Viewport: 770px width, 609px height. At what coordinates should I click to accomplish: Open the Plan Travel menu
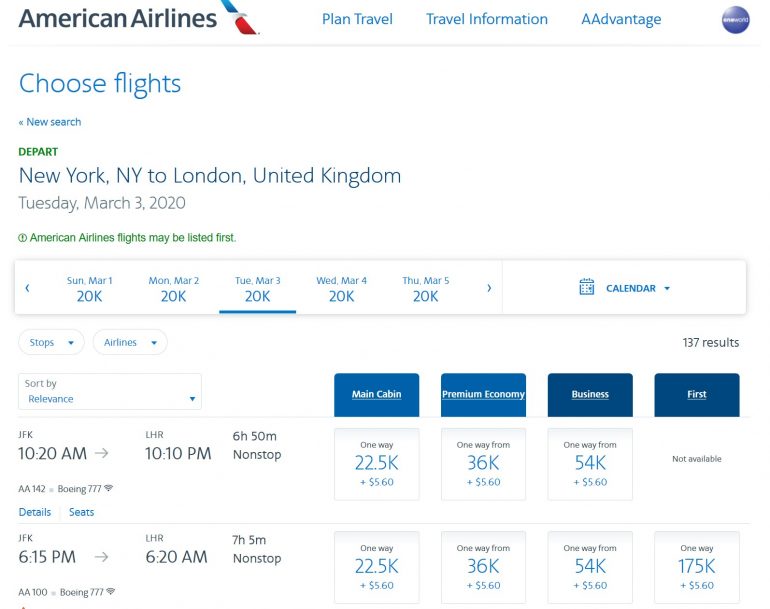[357, 19]
